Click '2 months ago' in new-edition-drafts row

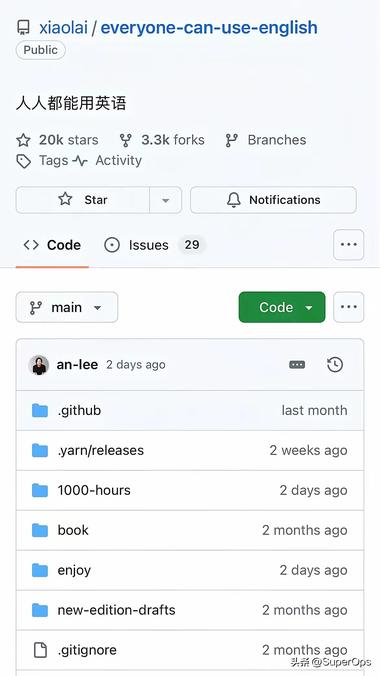tap(305, 610)
